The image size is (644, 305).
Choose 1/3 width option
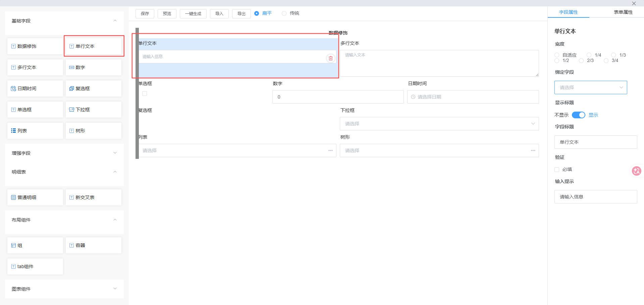pos(613,55)
